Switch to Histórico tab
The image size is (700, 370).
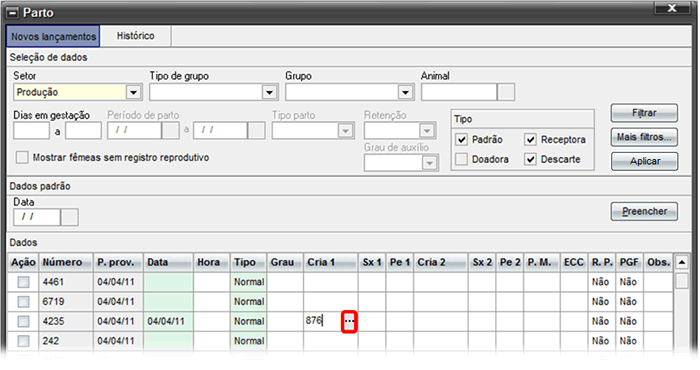136,36
